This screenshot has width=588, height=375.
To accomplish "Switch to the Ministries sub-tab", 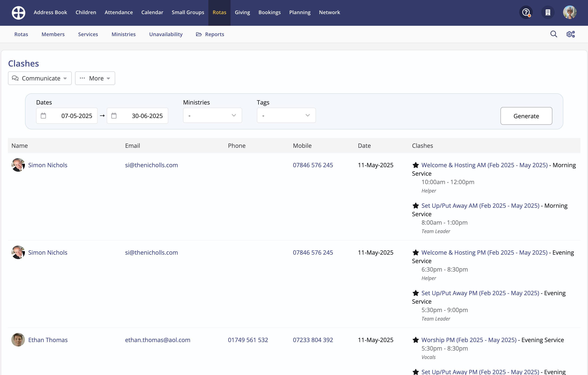I will click(124, 34).
